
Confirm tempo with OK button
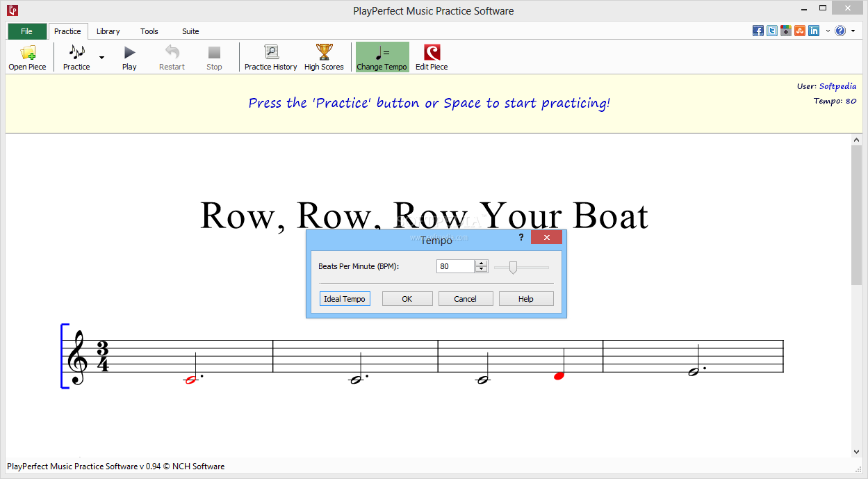(407, 299)
